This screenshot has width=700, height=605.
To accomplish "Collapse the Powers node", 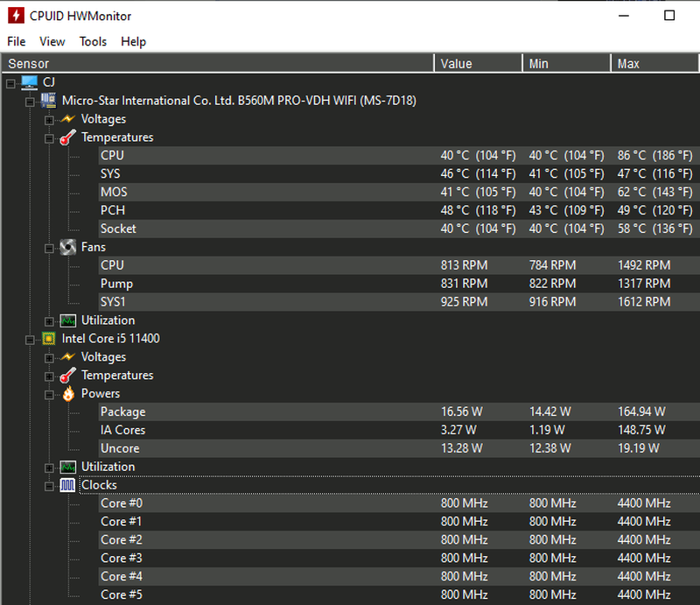I will coord(49,395).
